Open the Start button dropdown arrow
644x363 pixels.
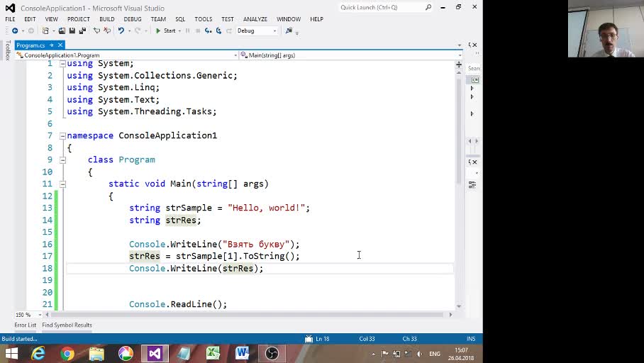179,30
